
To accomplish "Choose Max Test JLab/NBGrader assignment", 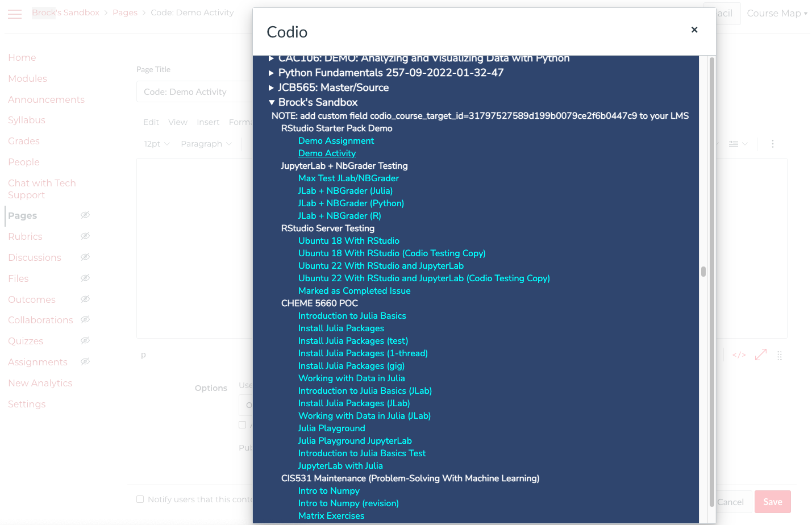I will pyautogui.click(x=348, y=178).
